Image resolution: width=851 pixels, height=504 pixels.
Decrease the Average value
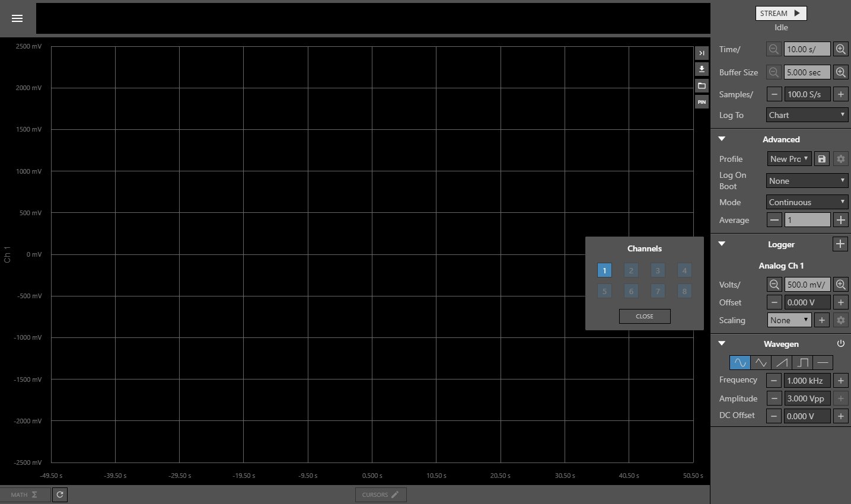tap(774, 220)
